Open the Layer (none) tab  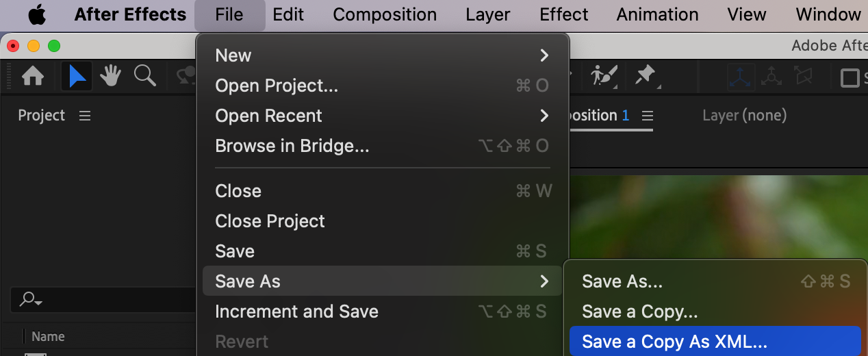[x=744, y=116]
